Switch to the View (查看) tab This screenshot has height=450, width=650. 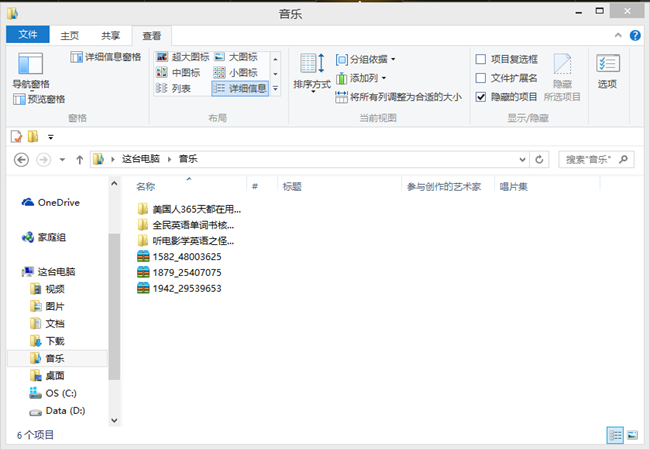(152, 36)
